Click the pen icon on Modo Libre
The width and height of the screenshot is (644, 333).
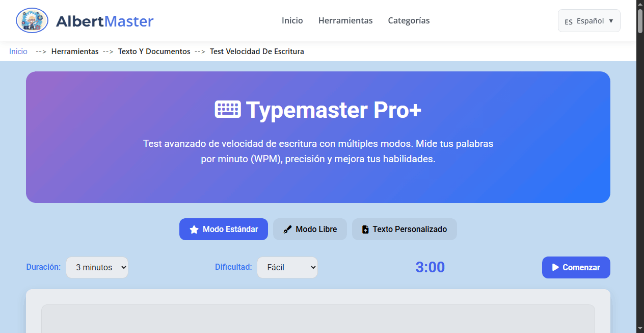(x=287, y=229)
